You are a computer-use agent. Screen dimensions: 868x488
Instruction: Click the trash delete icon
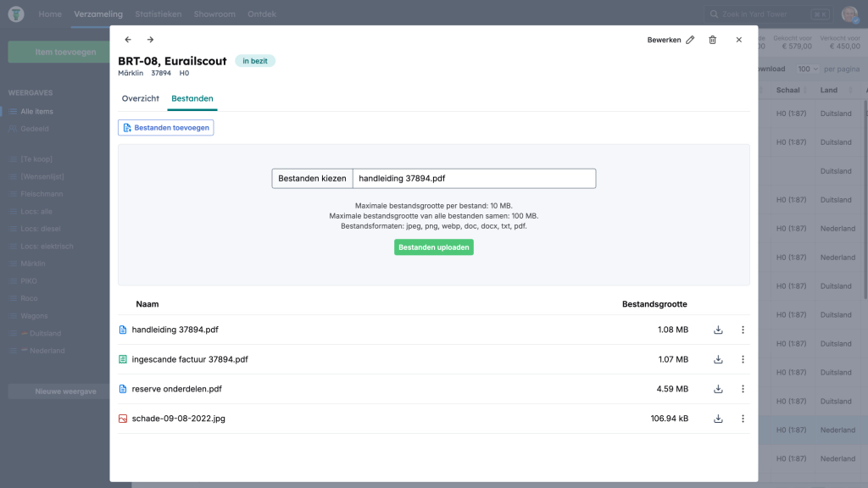coord(712,40)
